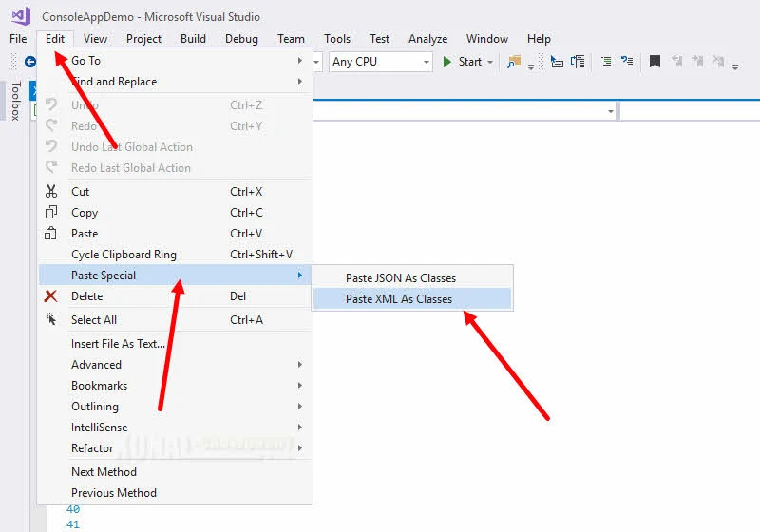Viewport: 760px width, 532px height.
Task: Clear all bookmarks icon
Action: (718, 62)
